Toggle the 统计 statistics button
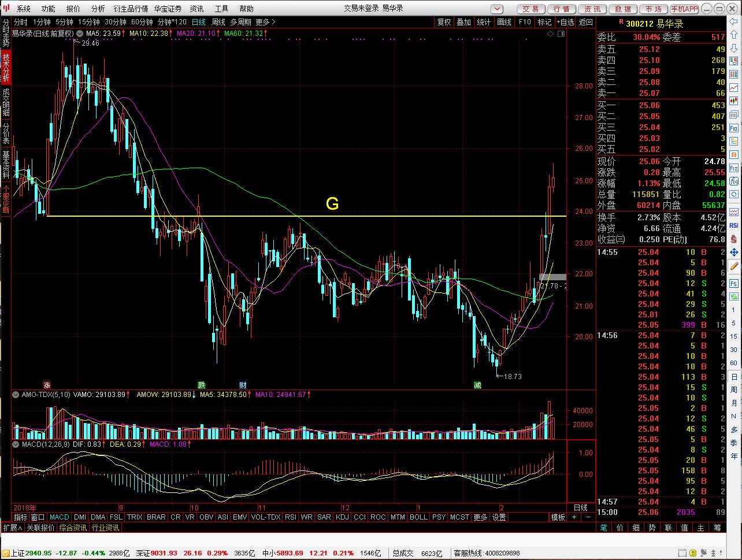 (x=484, y=22)
